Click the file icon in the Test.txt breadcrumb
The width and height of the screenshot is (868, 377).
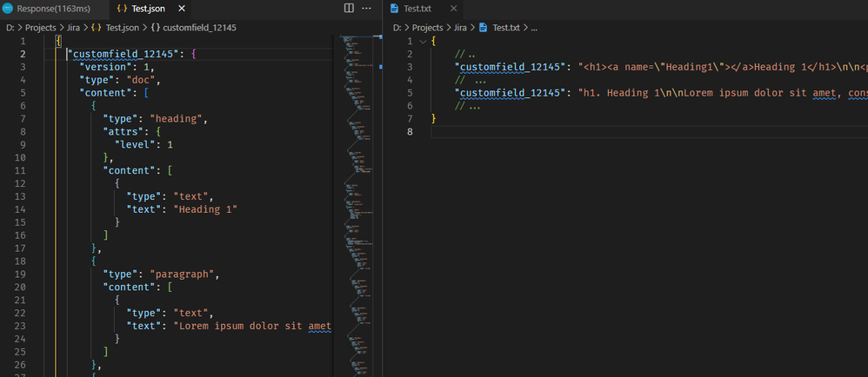pos(483,28)
